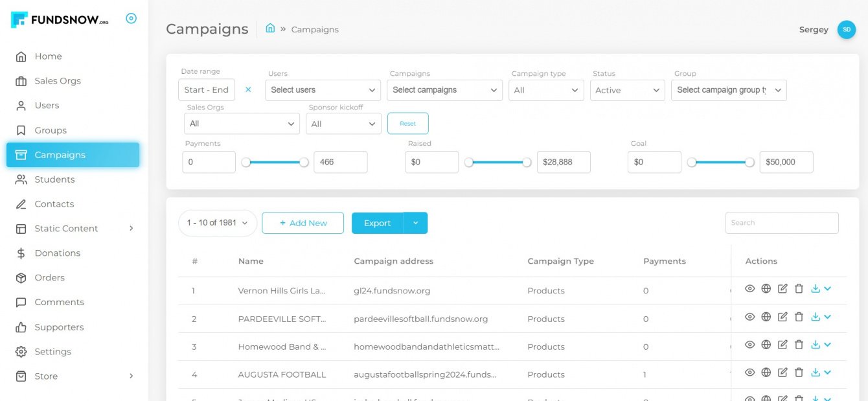The image size is (868, 401).
Task: Click the Settings gear icon
Action: pos(21,352)
